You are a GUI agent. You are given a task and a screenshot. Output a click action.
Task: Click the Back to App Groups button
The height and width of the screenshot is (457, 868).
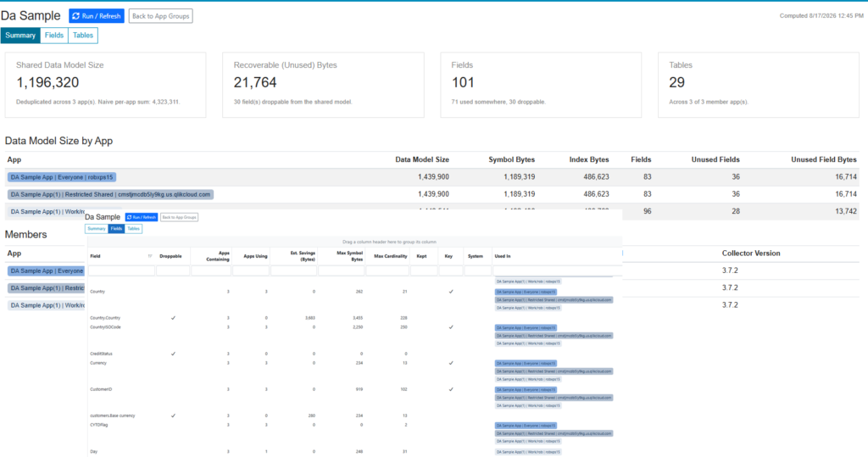[x=160, y=16]
